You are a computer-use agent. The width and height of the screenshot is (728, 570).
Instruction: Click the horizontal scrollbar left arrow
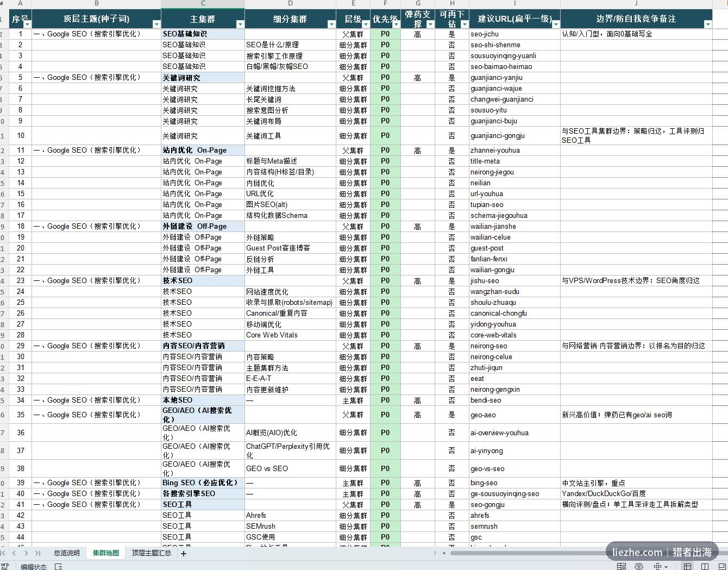(444, 553)
